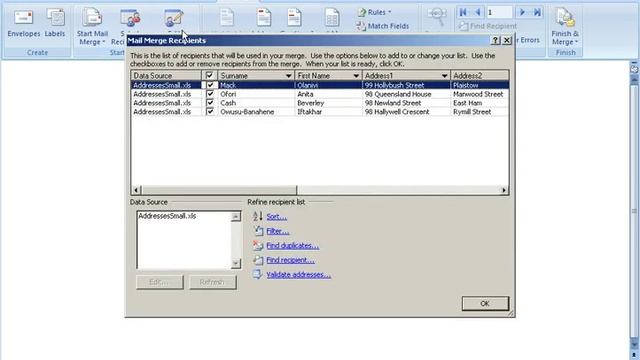Viewport: 640px width, 360px height.
Task: Click the Sort... link
Action: click(x=276, y=217)
